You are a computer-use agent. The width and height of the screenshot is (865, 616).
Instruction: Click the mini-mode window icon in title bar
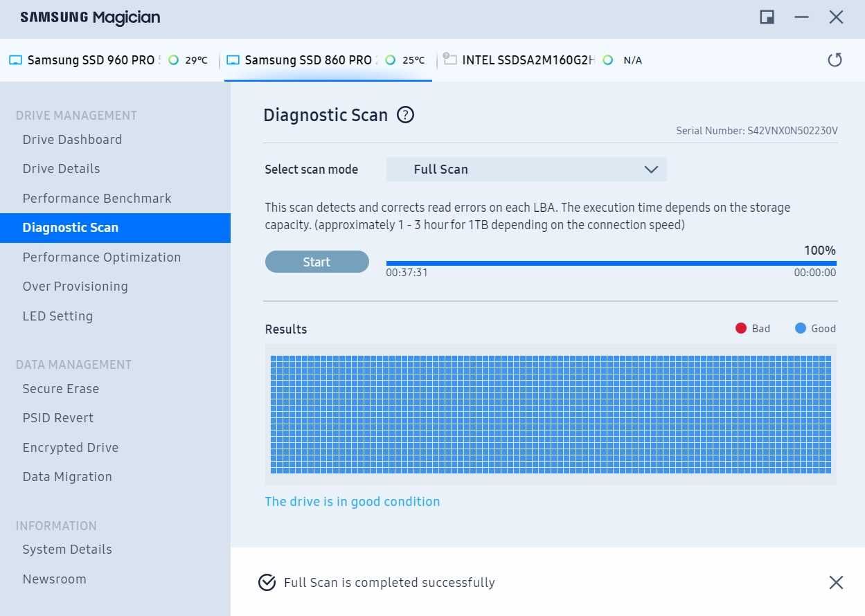(x=767, y=18)
